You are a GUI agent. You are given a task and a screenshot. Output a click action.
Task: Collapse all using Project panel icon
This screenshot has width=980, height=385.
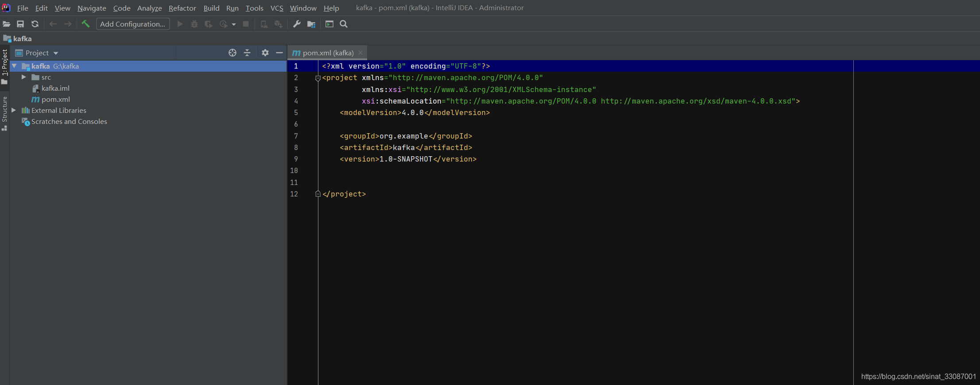tap(247, 53)
